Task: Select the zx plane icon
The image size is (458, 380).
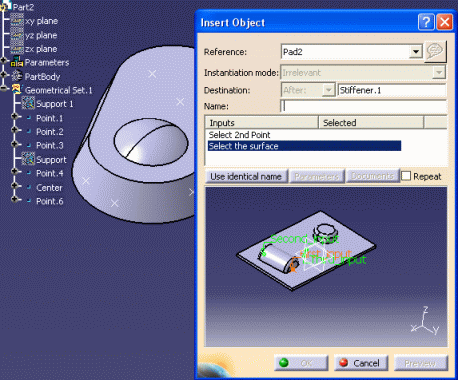Action: tap(17, 49)
